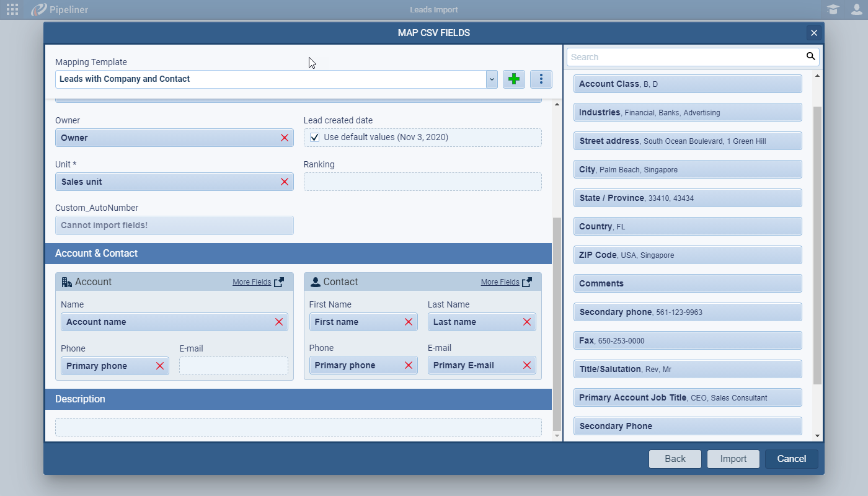The width and height of the screenshot is (868, 496).
Task: Click the search magnifier icon
Action: (810, 56)
